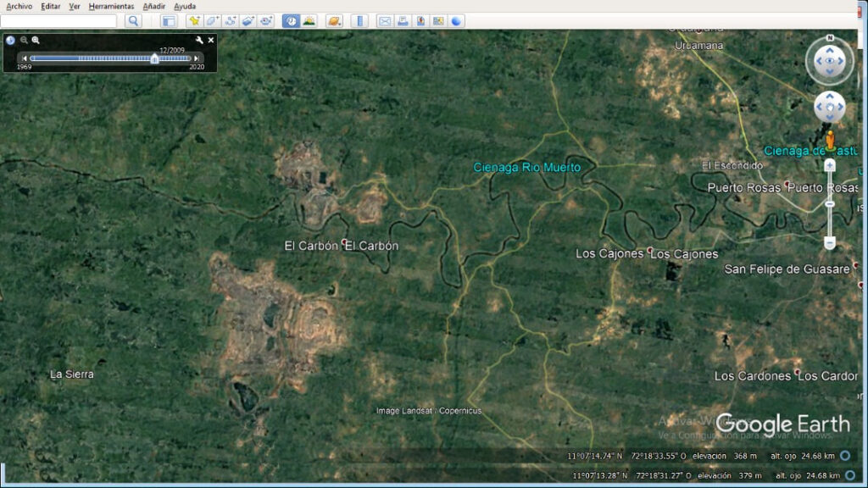Click the record tour icon
Screen dimensions: 868x488
tap(266, 21)
